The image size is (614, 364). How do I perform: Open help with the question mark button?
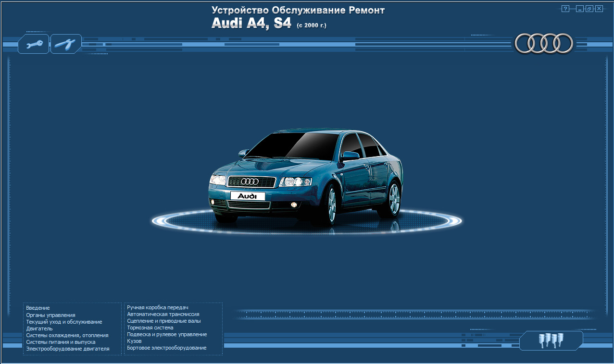[565, 9]
